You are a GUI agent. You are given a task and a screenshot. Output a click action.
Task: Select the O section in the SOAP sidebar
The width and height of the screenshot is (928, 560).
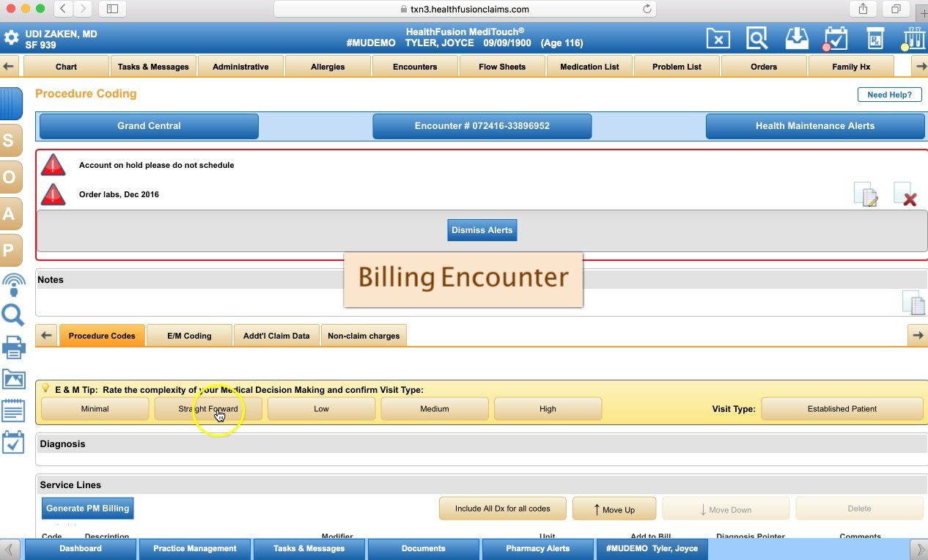click(x=11, y=177)
